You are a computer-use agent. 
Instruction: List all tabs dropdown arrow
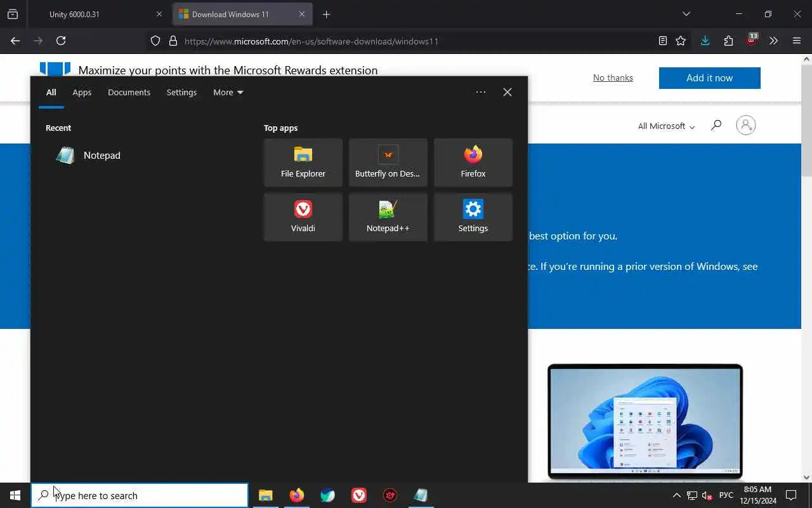686,14
